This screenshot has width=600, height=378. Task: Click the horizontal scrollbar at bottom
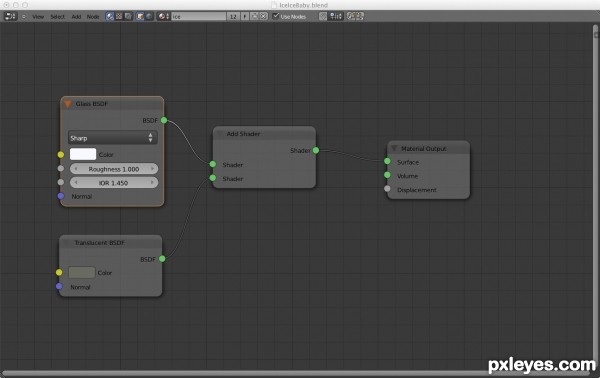(297, 373)
